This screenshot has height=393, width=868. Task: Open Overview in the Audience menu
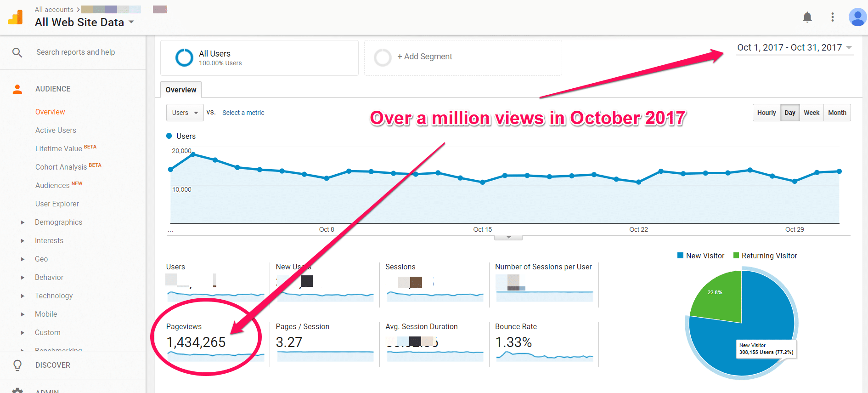(x=50, y=112)
